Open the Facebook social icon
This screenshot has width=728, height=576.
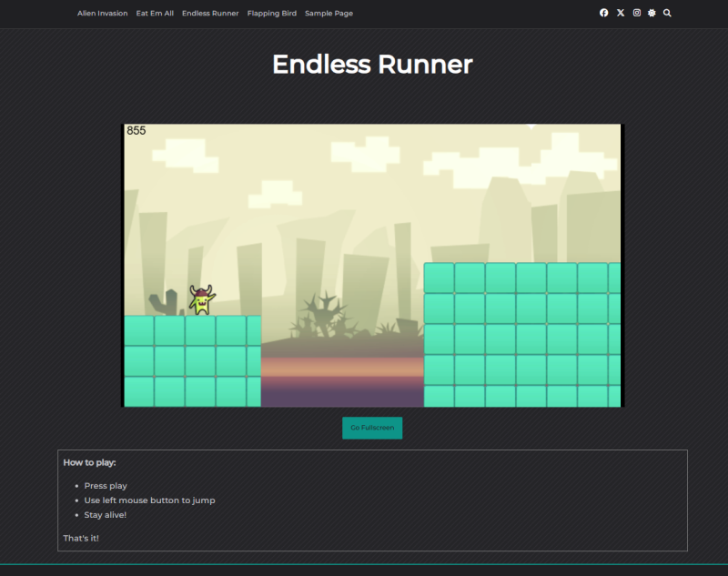click(603, 14)
